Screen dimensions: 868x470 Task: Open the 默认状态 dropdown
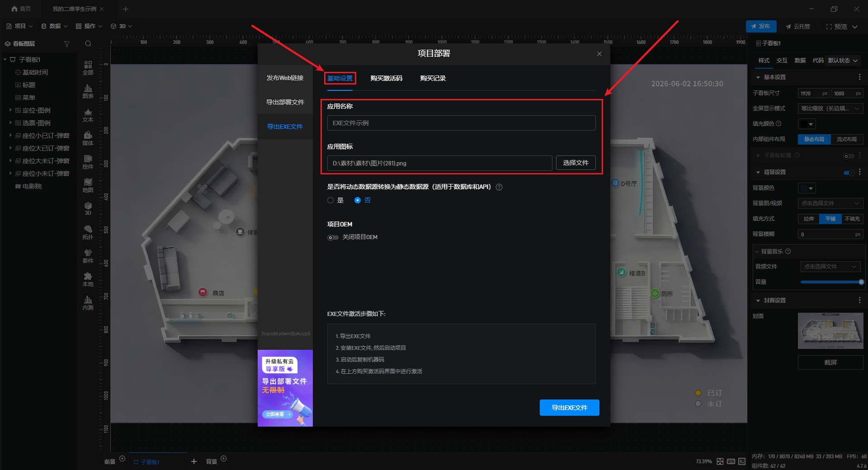[843, 61]
